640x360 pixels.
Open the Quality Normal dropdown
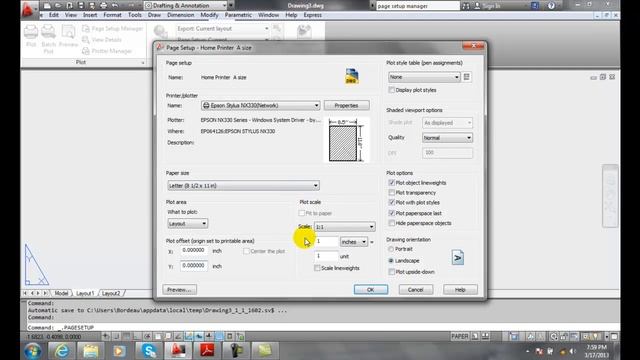[x=447, y=138]
